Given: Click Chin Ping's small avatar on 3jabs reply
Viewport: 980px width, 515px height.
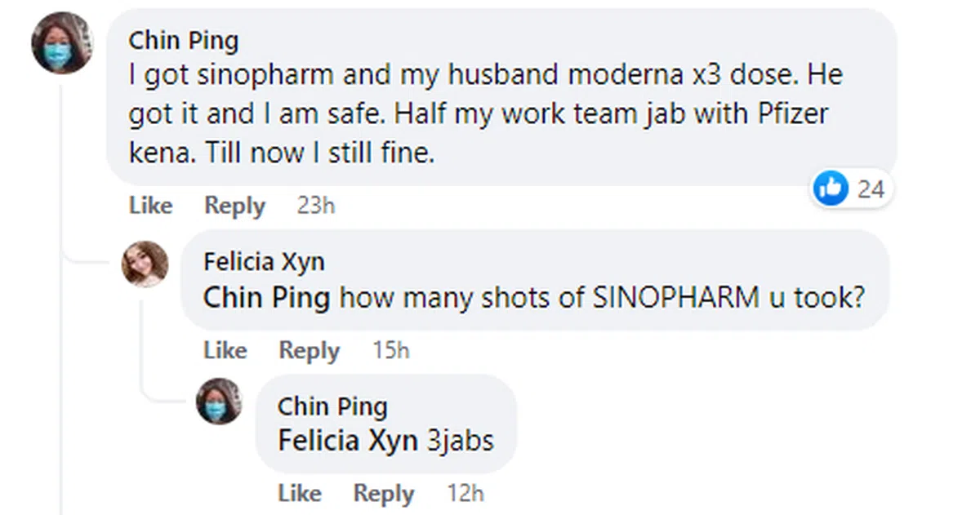Looking at the screenshot, I should tap(219, 401).
